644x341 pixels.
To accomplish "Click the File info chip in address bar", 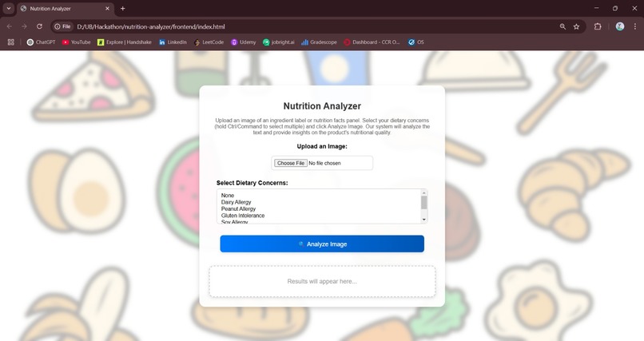I will (62, 26).
